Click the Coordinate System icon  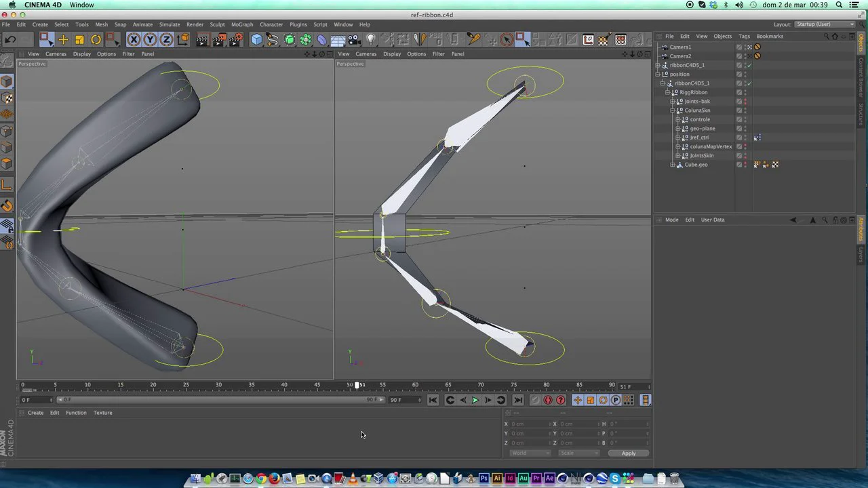183,40
